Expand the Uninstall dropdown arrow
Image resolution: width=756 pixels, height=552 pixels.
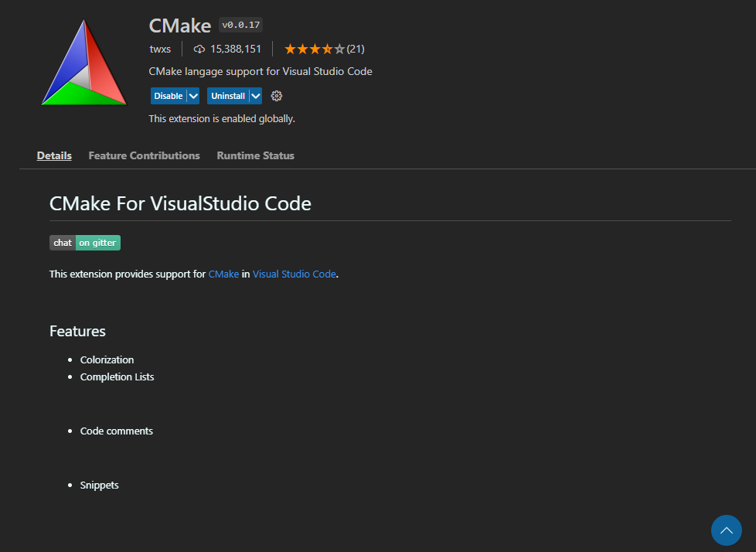click(256, 96)
